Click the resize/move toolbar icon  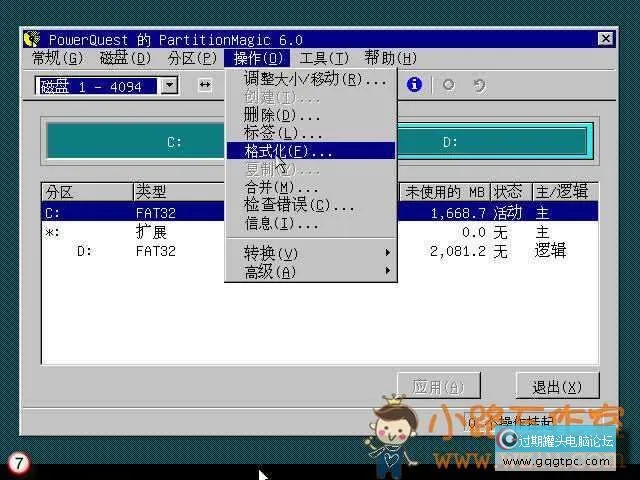[204, 85]
